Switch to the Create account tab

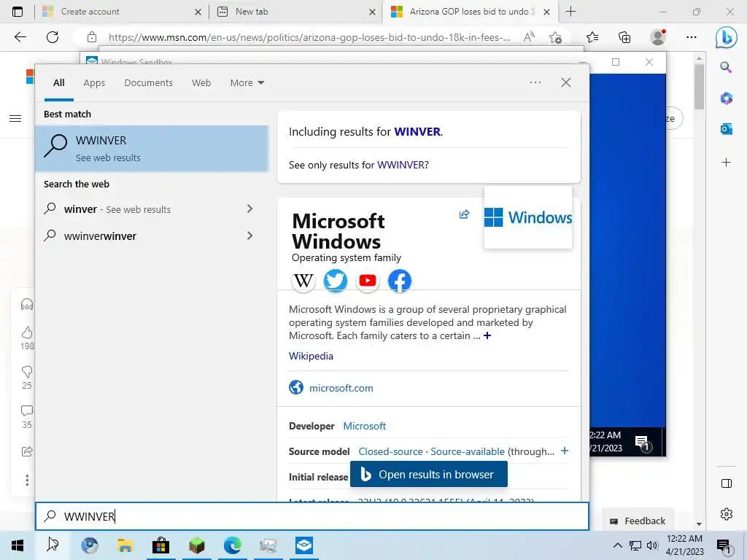122,12
